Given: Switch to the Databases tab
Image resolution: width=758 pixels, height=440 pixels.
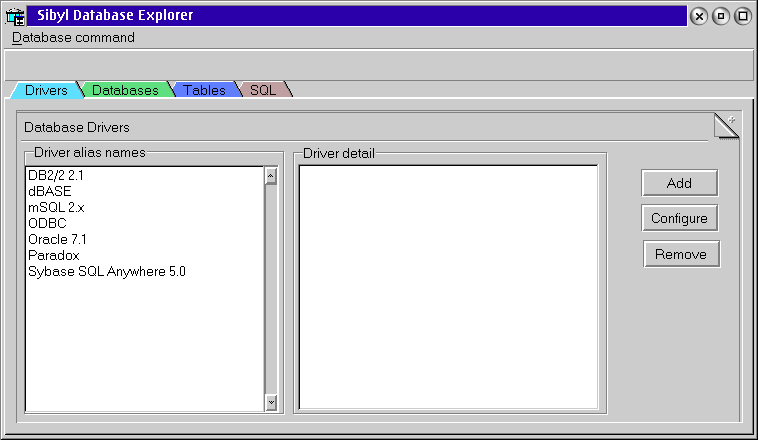Looking at the screenshot, I should [x=125, y=90].
